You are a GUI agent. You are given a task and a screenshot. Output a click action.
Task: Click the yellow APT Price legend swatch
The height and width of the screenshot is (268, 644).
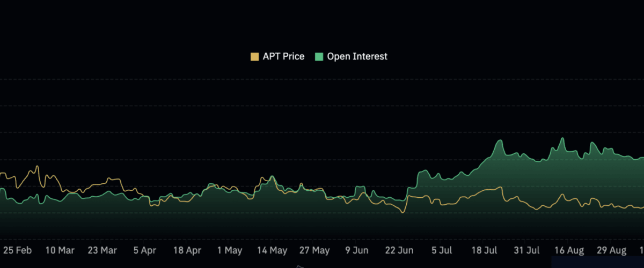(255, 56)
